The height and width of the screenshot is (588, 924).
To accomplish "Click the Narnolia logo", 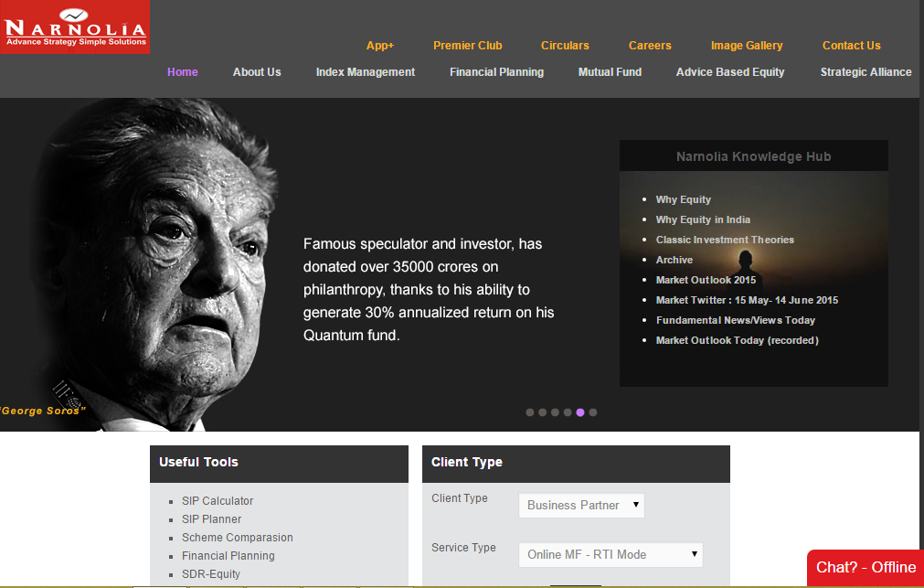I will tap(74, 27).
